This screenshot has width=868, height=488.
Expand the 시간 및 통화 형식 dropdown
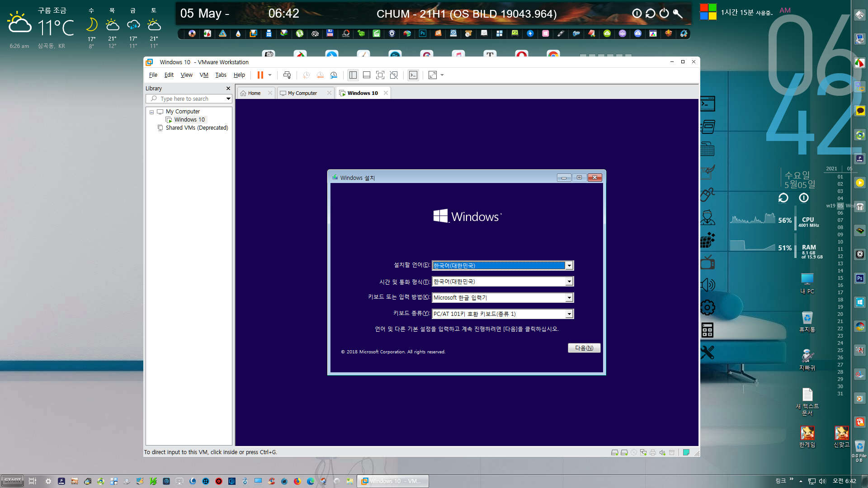(570, 282)
